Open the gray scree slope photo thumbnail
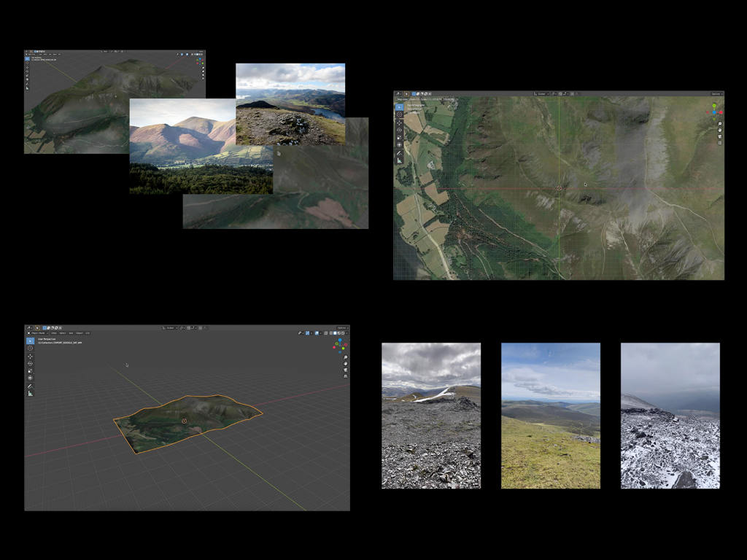Screen dimensions: 747x560 click(431, 416)
